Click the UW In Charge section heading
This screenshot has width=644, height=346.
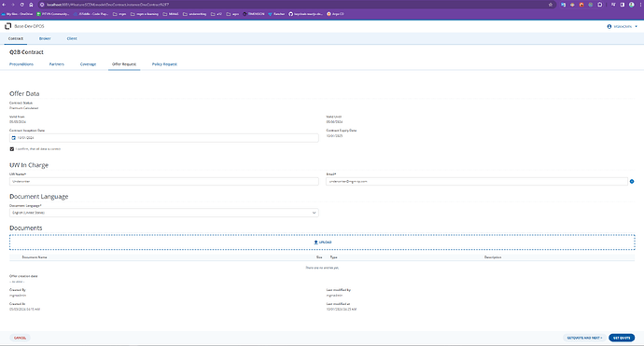[29, 165]
